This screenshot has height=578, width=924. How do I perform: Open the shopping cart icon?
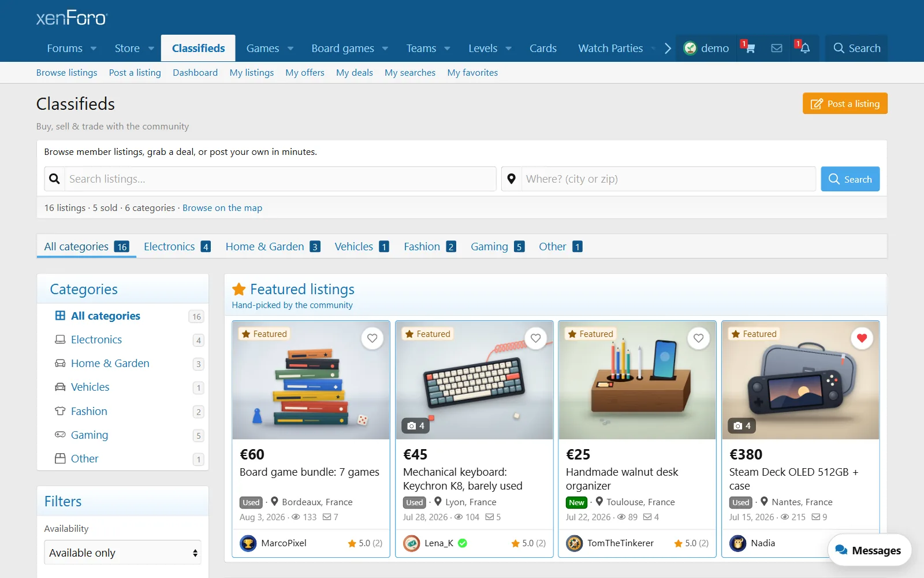pyautogui.click(x=749, y=48)
